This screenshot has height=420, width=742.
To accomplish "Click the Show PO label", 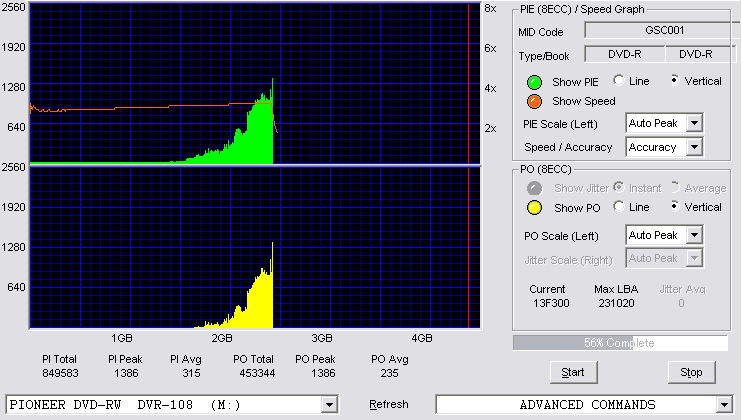I will tap(577, 208).
